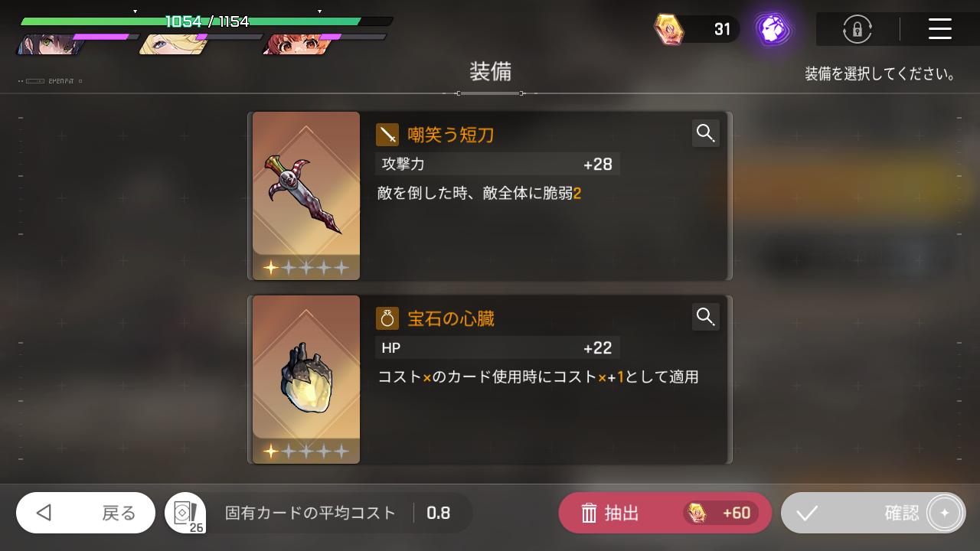Click the gold currency icon showing 31
980x551 pixels.
pos(668,29)
